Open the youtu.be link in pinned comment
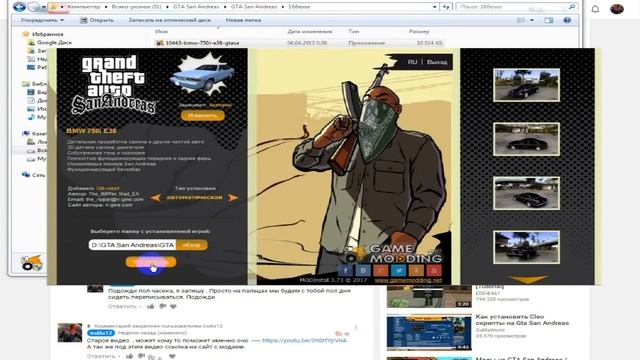The height and width of the screenshot is (360, 640). pos(304,340)
